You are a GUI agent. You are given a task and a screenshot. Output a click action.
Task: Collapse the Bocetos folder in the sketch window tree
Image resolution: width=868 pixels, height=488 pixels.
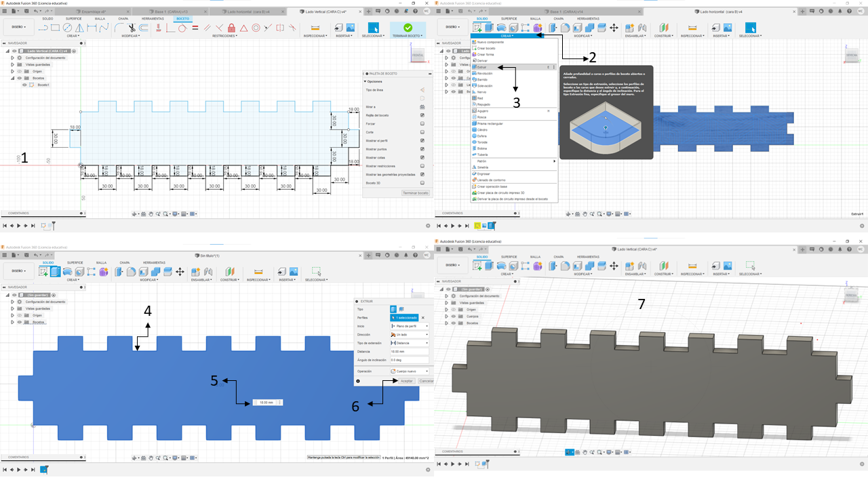12,78
